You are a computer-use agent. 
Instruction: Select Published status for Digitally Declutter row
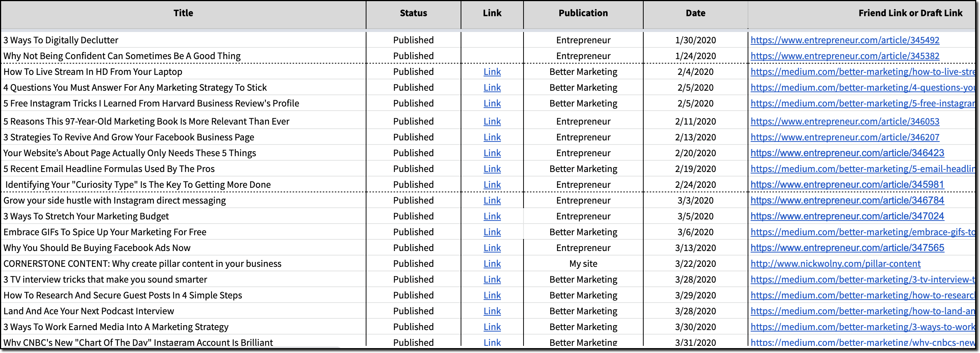[413, 40]
